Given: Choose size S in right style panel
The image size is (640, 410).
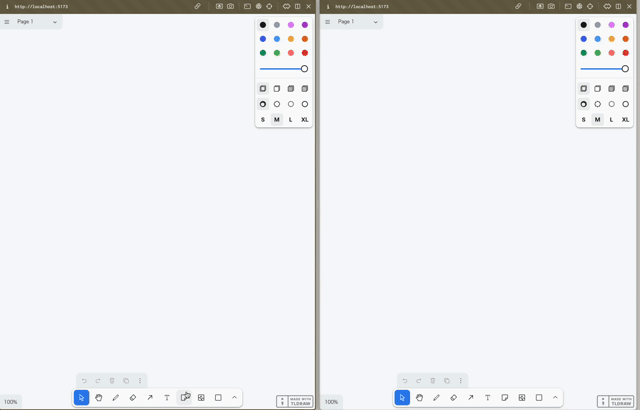Looking at the screenshot, I should tap(584, 119).
